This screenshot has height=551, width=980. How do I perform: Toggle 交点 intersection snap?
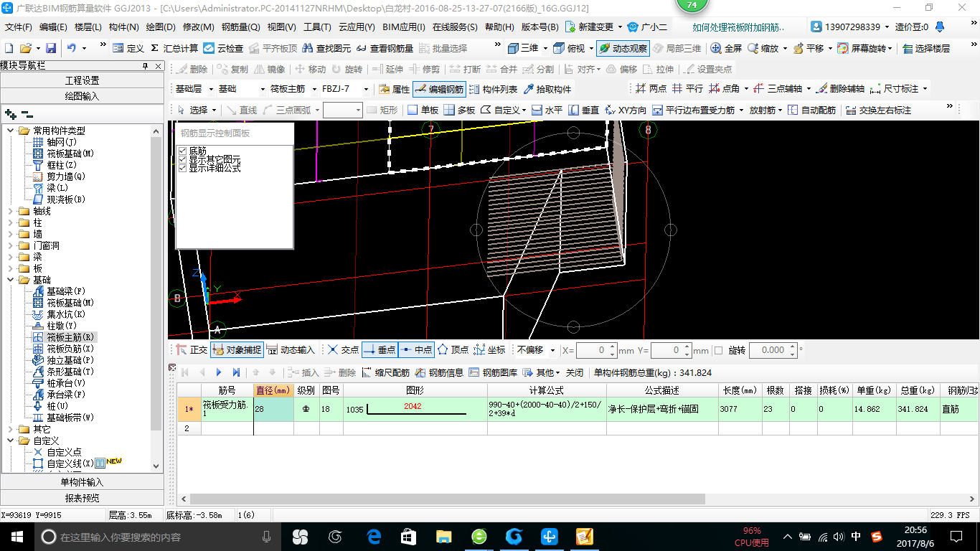click(343, 350)
